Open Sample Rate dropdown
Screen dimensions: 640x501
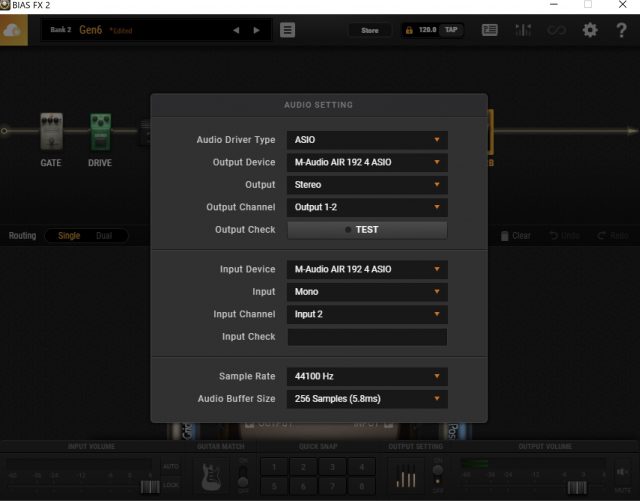(x=367, y=376)
